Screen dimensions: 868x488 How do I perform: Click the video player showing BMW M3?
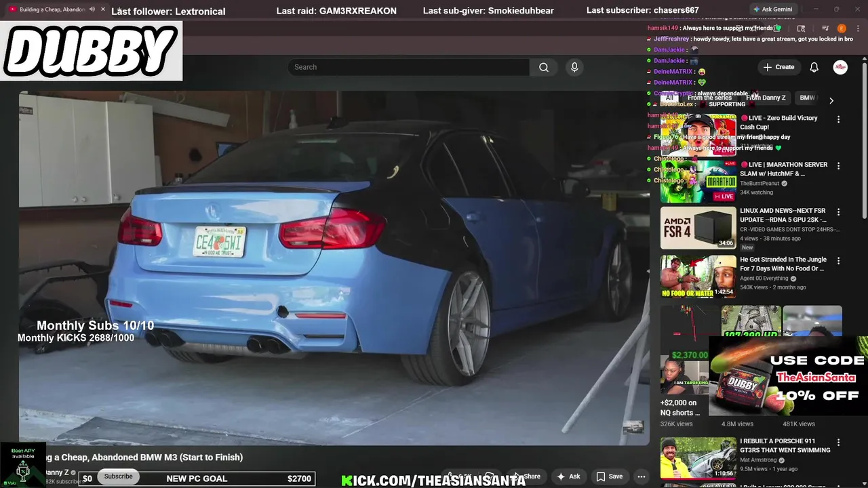coord(334,268)
